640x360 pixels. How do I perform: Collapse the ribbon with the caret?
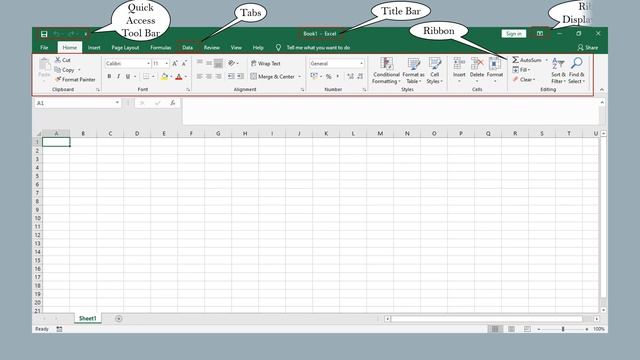(x=602, y=89)
